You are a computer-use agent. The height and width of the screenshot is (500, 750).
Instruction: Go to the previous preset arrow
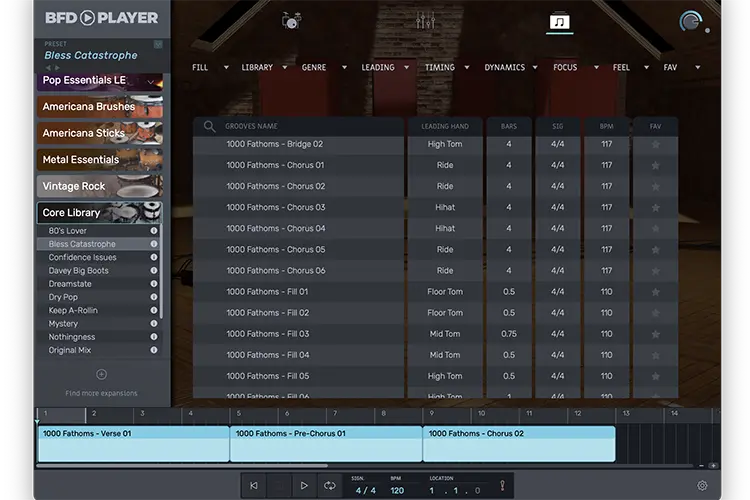(48, 67)
